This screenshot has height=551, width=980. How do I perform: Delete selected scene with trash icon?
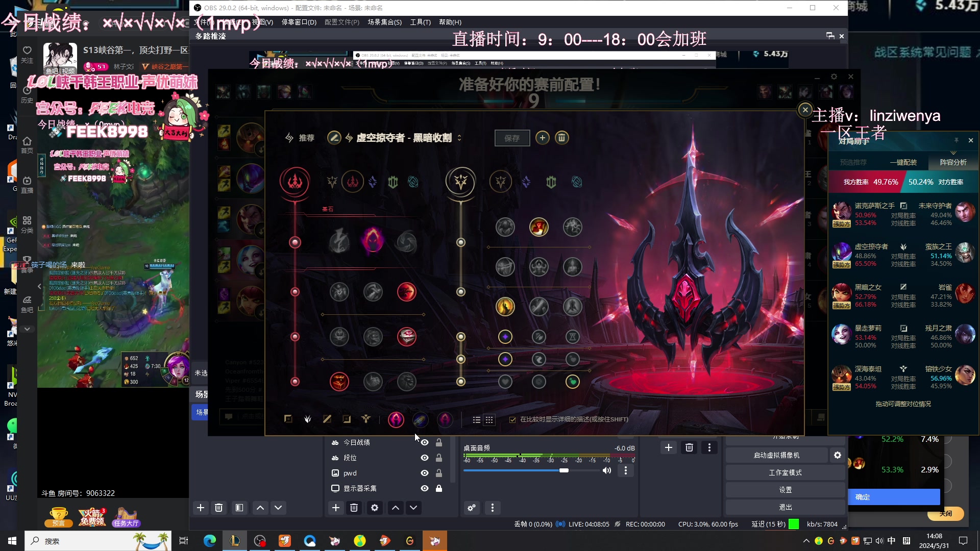click(x=219, y=508)
